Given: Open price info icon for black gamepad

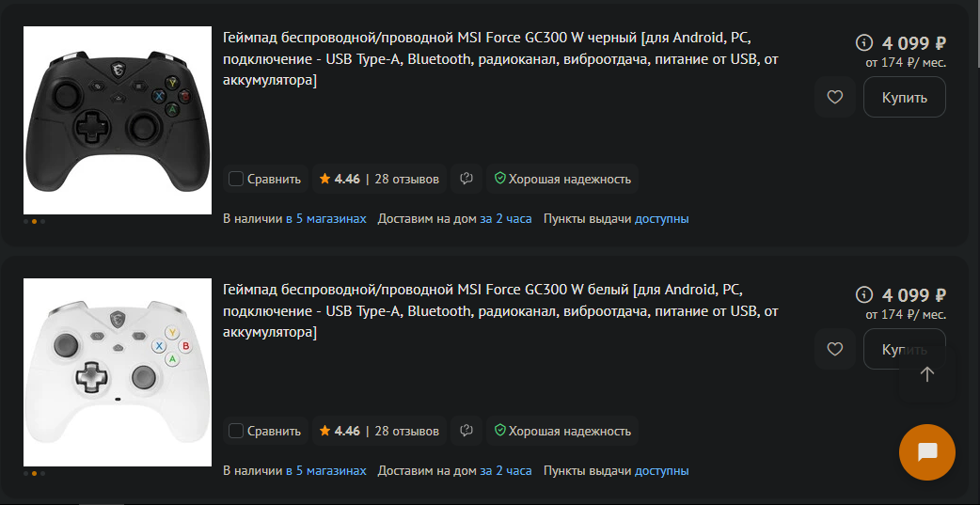Looking at the screenshot, I should [x=864, y=42].
